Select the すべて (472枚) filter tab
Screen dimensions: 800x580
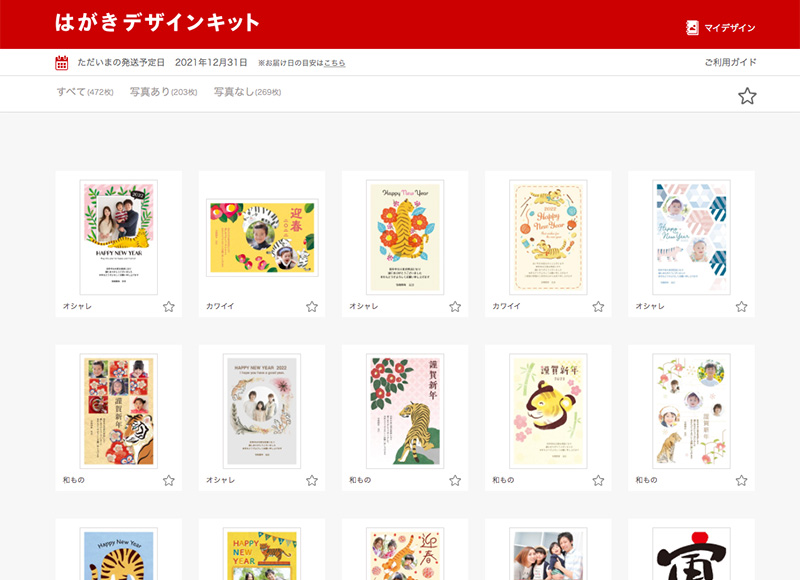point(85,92)
